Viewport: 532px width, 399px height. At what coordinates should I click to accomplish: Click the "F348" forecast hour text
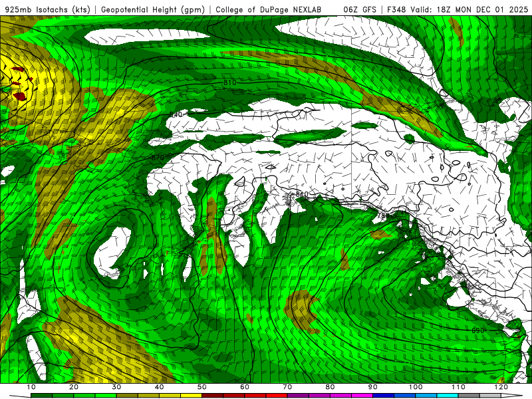[396, 9]
